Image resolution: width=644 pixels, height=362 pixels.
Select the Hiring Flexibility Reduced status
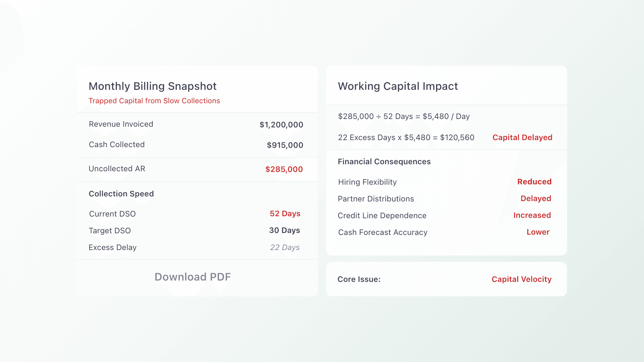(x=534, y=182)
